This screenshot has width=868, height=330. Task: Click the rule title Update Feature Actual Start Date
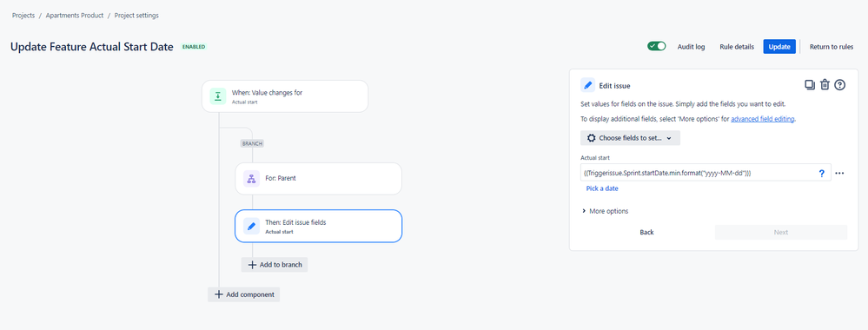click(x=92, y=47)
